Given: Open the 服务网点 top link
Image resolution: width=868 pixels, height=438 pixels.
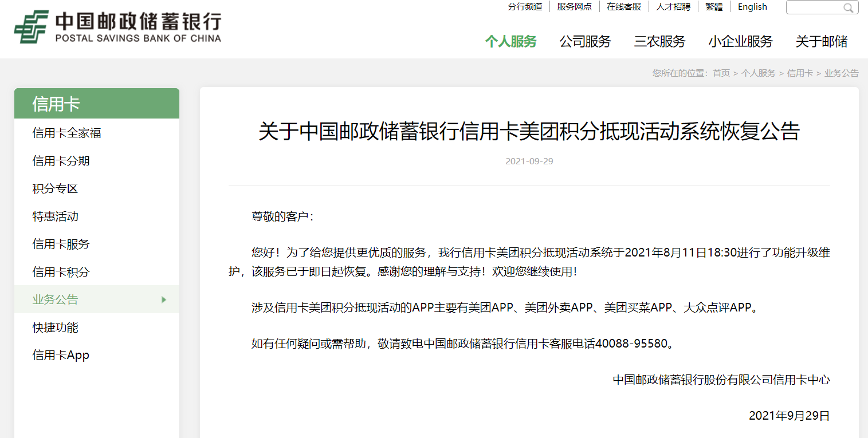Looking at the screenshot, I should 574,7.
